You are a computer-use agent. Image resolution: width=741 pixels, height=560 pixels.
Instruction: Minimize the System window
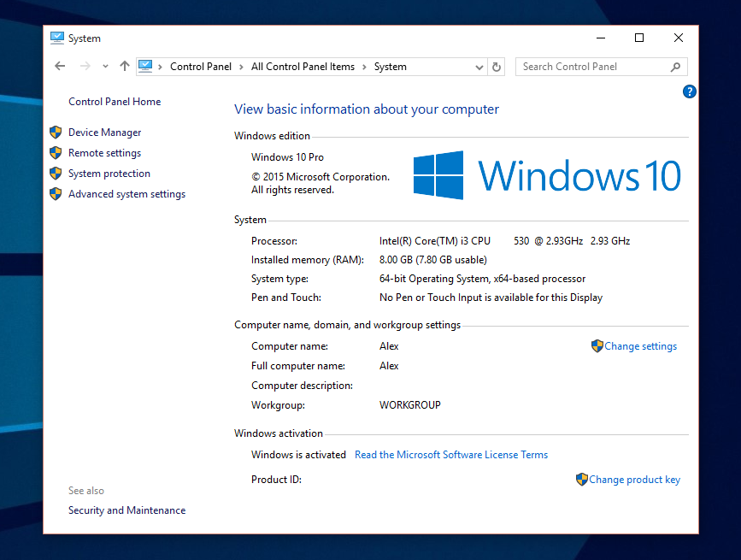(x=601, y=38)
